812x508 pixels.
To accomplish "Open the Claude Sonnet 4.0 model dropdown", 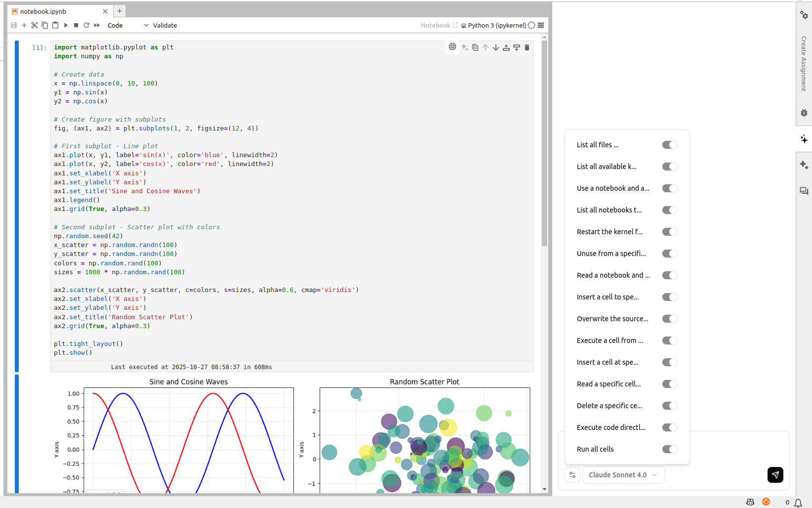I will [623, 475].
